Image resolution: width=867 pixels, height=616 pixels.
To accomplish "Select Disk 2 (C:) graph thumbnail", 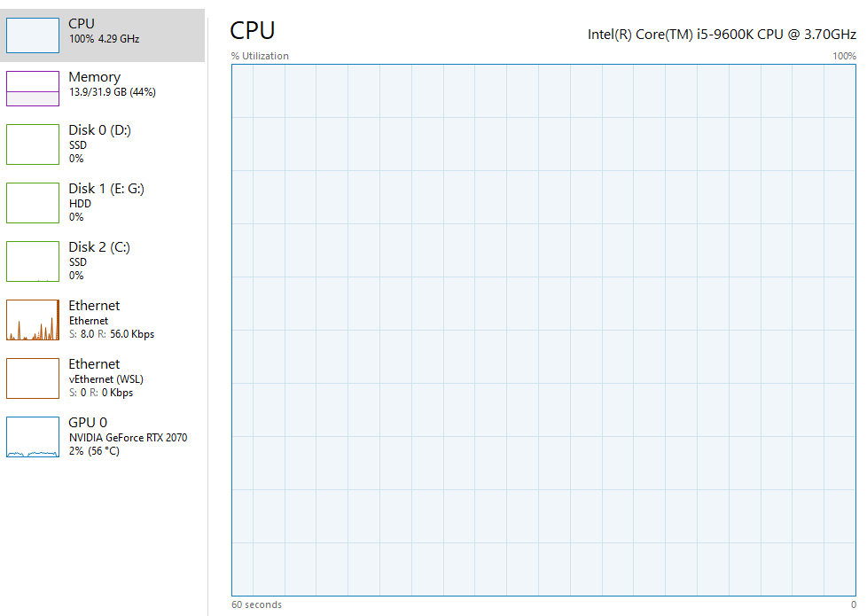I will click(33, 261).
